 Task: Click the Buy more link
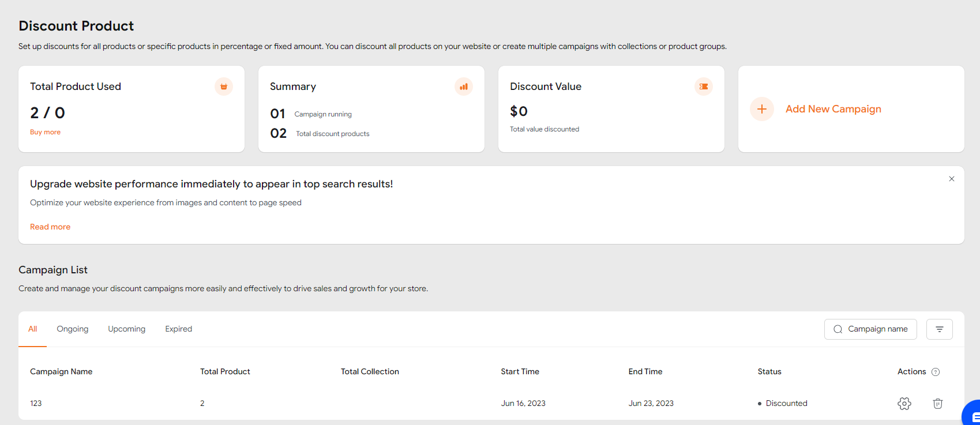click(x=45, y=132)
